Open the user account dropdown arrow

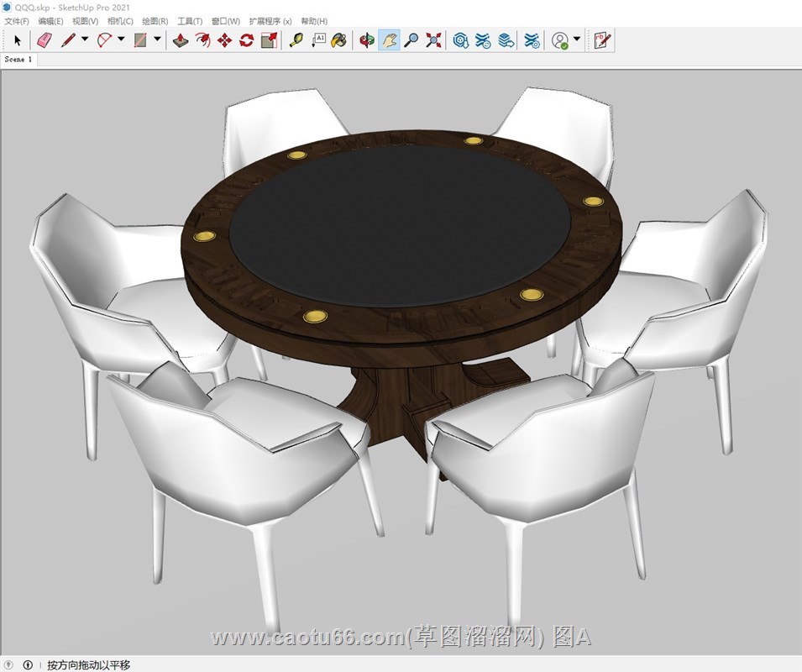tap(577, 39)
